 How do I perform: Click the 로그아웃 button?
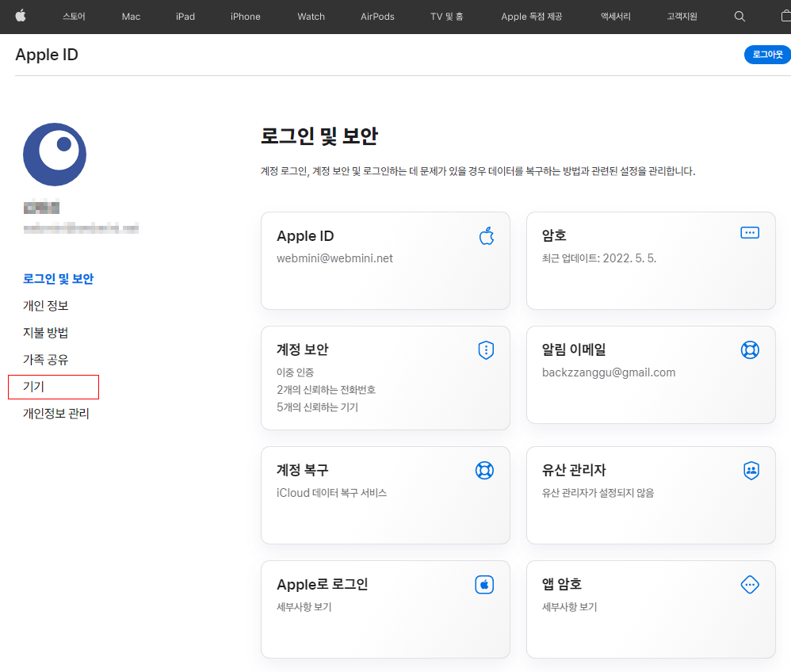point(767,55)
